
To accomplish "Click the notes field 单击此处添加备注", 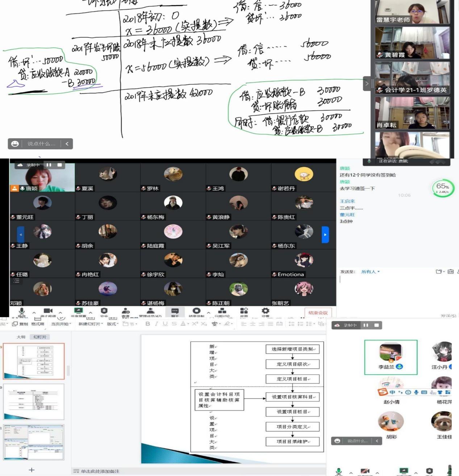I will click(100, 471).
